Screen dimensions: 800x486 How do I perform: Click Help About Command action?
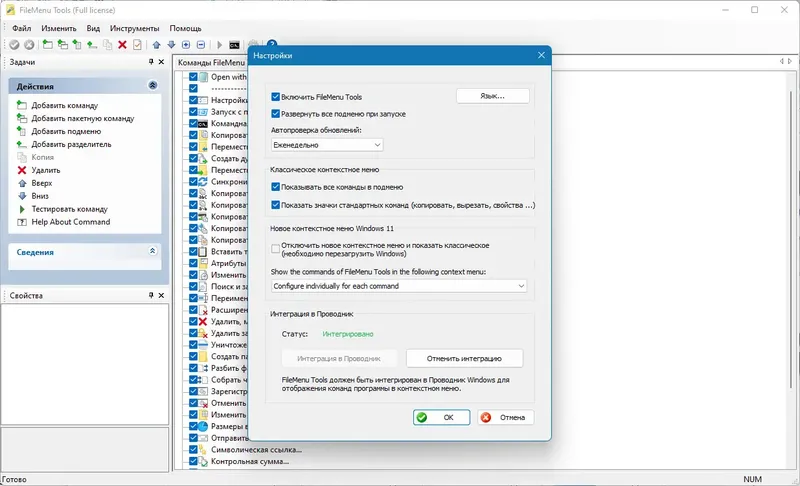pos(70,222)
